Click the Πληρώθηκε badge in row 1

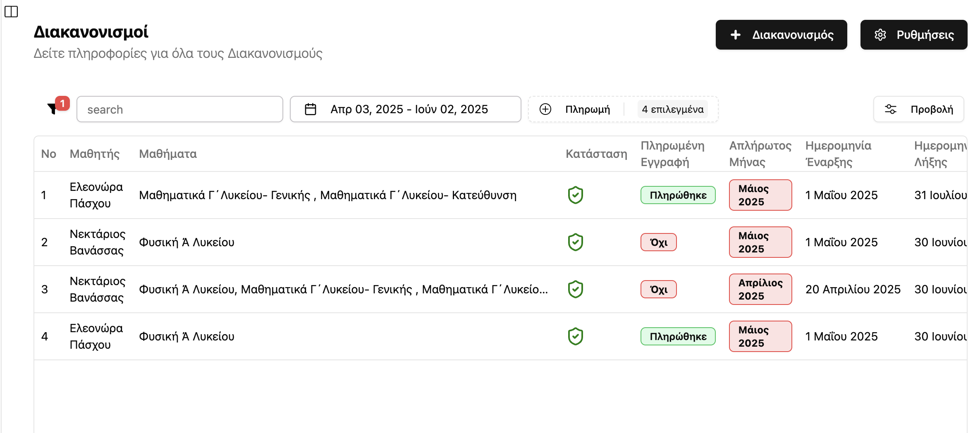coord(678,195)
